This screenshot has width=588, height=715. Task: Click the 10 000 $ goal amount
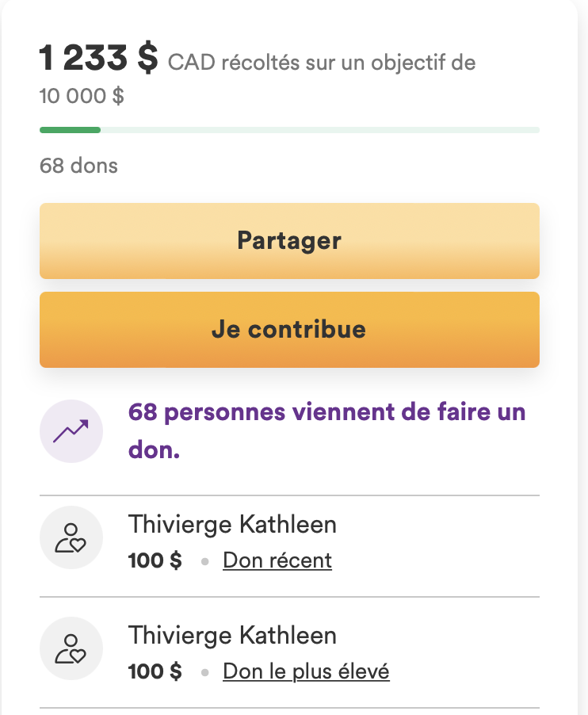point(82,96)
